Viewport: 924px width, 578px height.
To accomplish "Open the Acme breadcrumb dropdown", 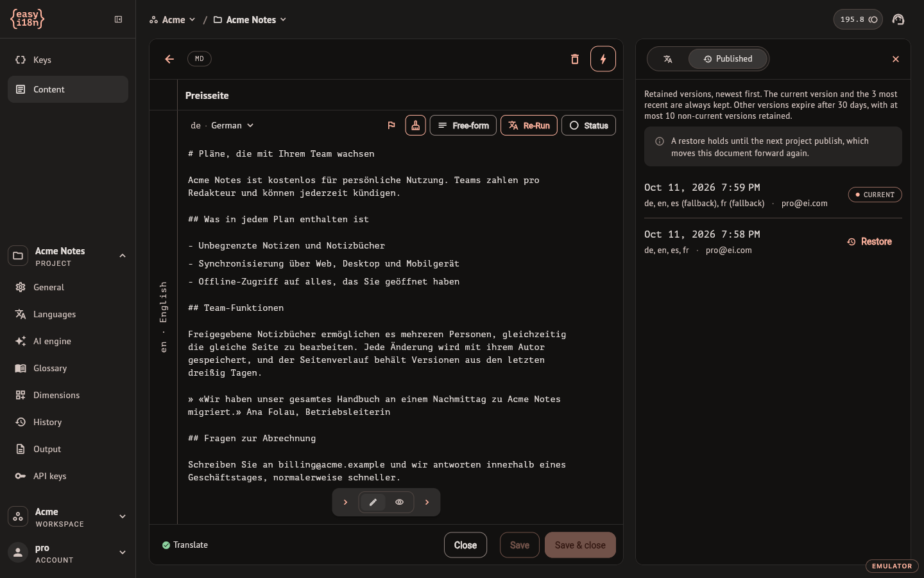I will pos(172,20).
